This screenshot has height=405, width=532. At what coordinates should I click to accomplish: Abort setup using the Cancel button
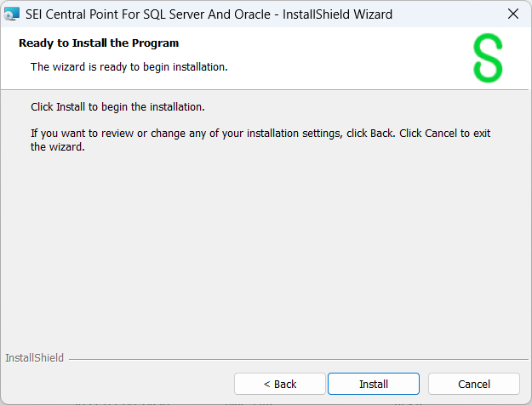(474, 384)
